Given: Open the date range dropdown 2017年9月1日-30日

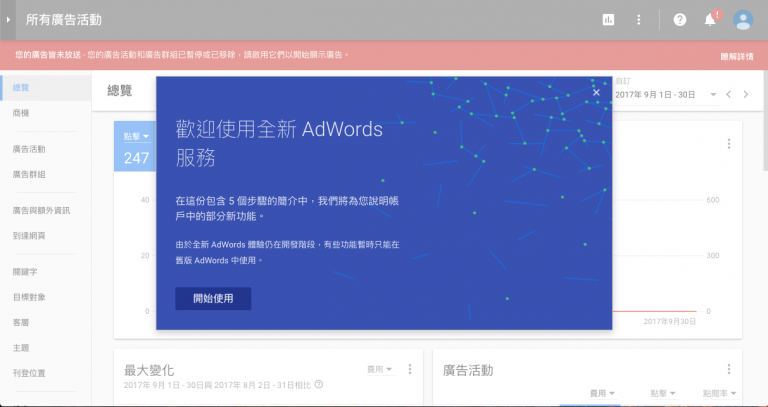Looking at the screenshot, I should point(666,95).
